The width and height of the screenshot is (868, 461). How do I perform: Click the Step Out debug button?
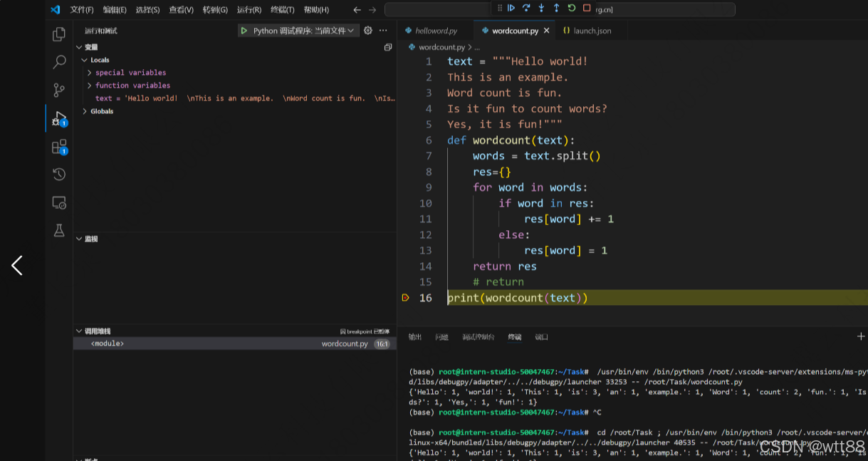coord(556,9)
